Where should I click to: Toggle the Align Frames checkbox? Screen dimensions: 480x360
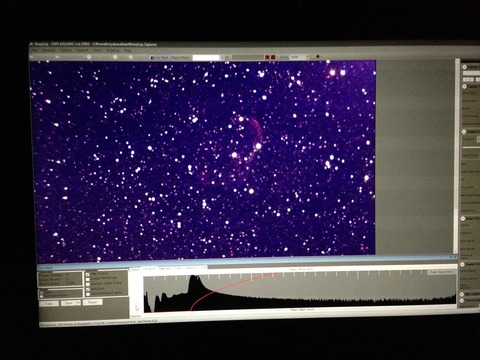88,275
